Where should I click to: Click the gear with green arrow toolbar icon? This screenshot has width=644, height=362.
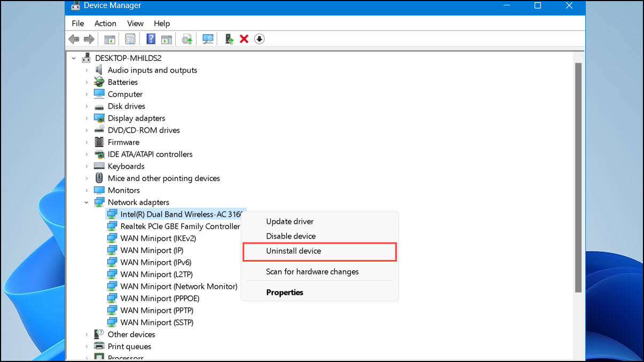[x=187, y=39]
